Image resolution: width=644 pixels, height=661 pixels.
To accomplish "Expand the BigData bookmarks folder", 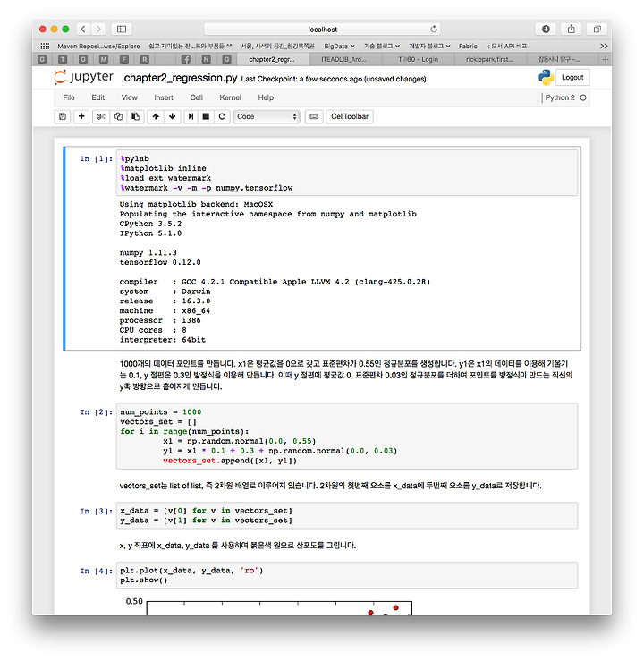I will (x=339, y=46).
